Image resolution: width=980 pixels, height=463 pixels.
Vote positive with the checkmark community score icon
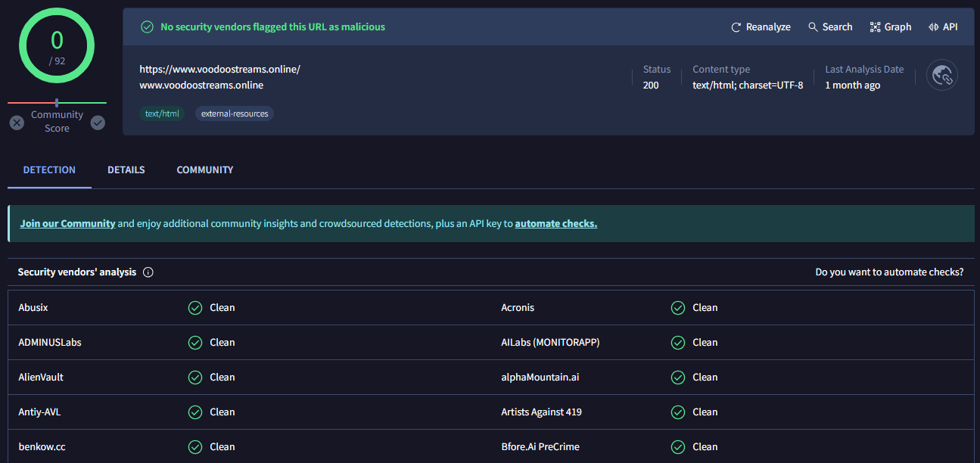click(98, 123)
